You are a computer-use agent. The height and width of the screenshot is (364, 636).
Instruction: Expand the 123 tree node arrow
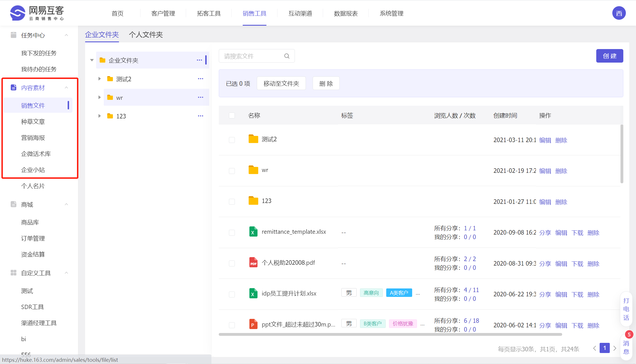[x=100, y=116]
